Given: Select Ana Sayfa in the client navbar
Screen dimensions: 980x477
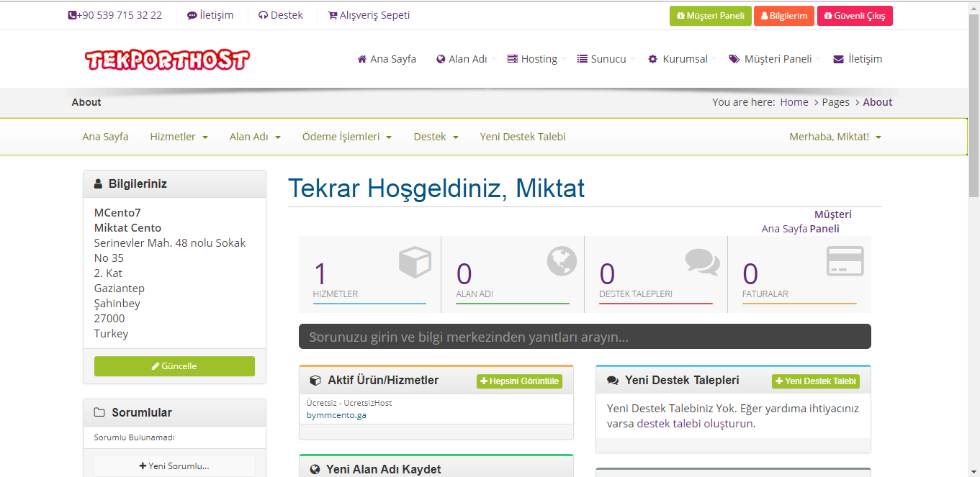Looking at the screenshot, I should (x=106, y=137).
